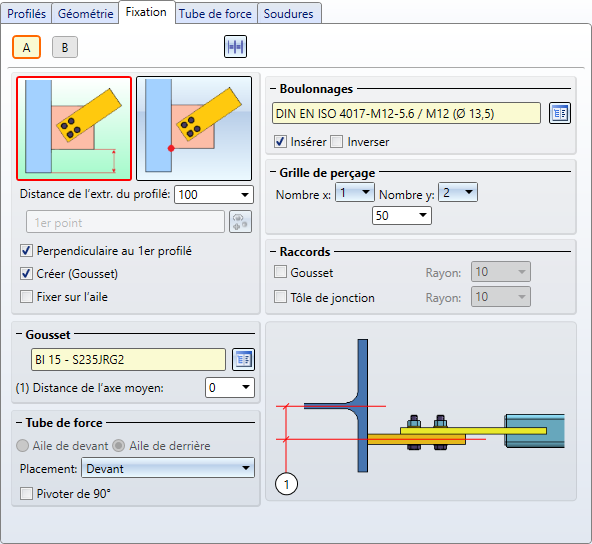Enable Fixer sur l'aile checkbox
This screenshot has width=592, height=544.
pyautogui.click(x=26, y=297)
